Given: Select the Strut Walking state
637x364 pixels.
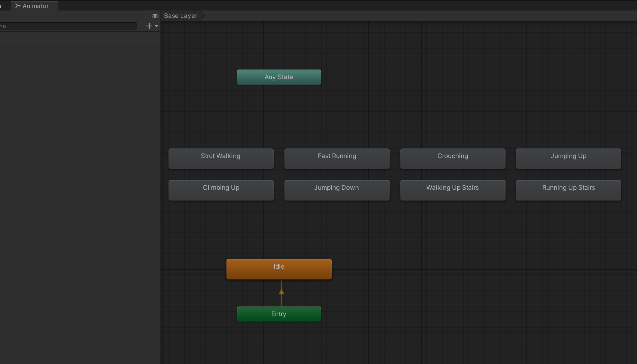Looking at the screenshot, I should point(221,158).
